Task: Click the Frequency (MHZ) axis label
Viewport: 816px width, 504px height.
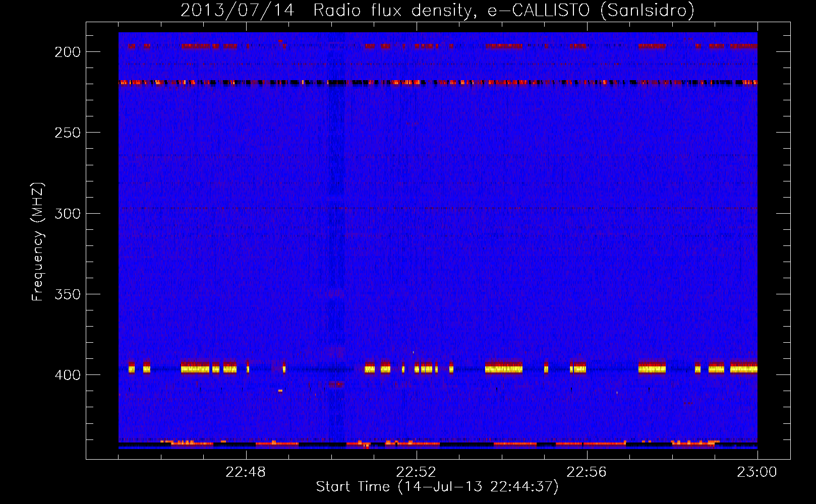Action: (38, 241)
